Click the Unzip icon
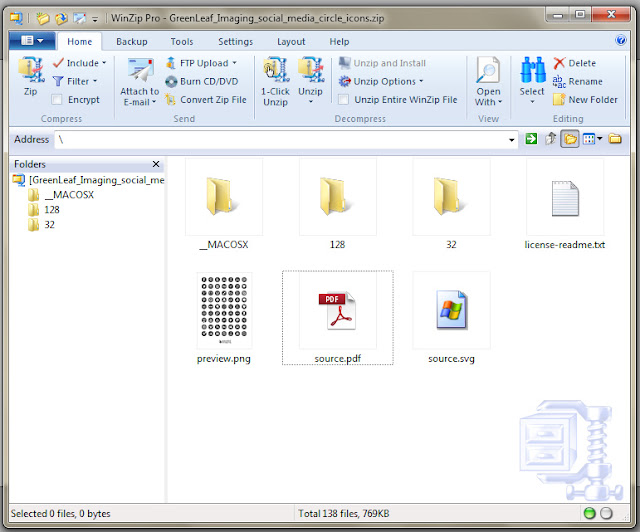 point(311,70)
